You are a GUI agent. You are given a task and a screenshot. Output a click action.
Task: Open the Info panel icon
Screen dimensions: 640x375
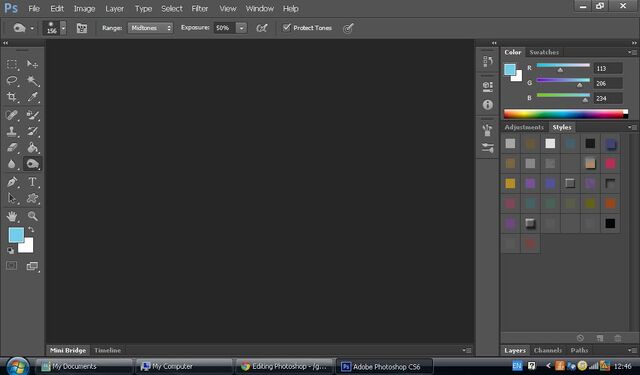point(488,105)
